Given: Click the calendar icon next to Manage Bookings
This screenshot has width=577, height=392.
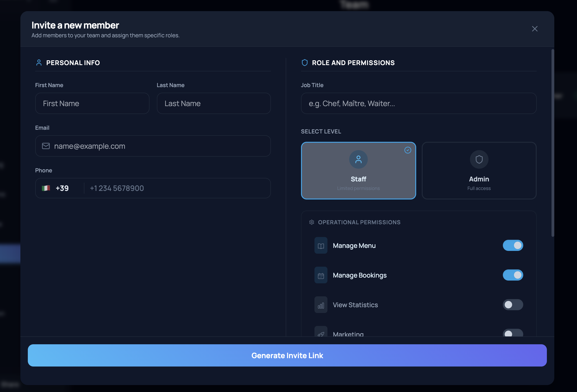Looking at the screenshot, I should [321, 275].
